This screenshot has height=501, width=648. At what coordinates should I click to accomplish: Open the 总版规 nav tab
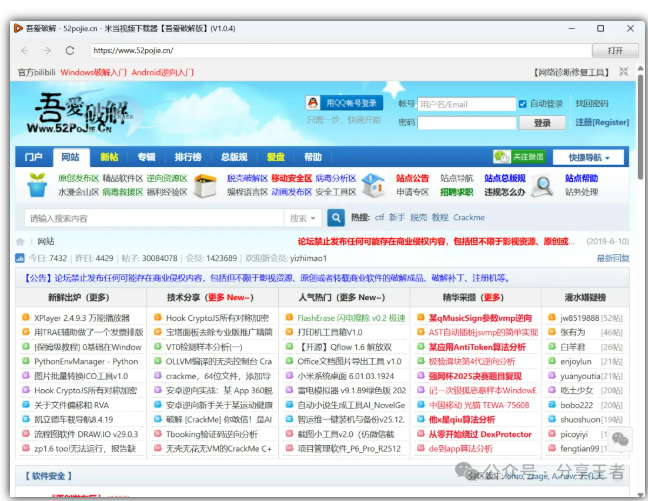coord(233,157)
